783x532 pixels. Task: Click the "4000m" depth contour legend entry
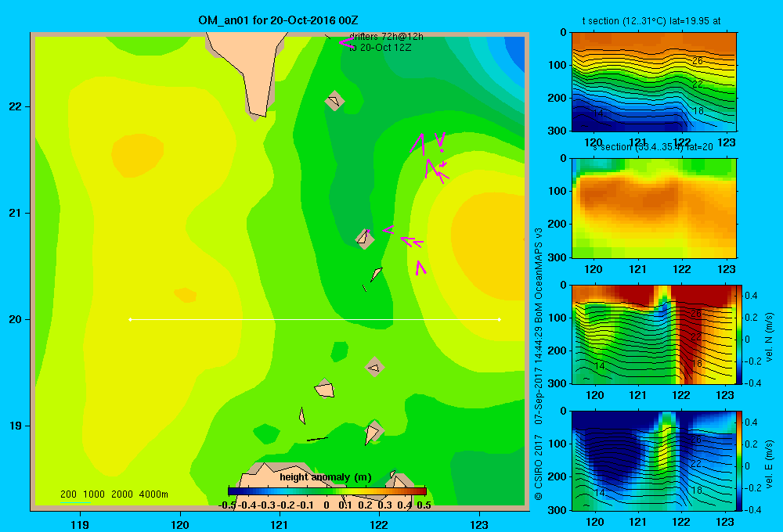point(153,494)
